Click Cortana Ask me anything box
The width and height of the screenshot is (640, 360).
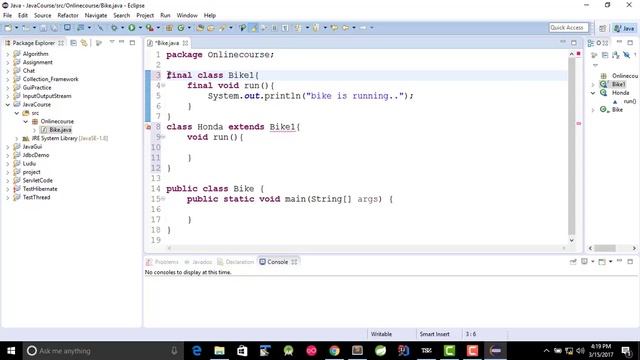click(102, 351)
